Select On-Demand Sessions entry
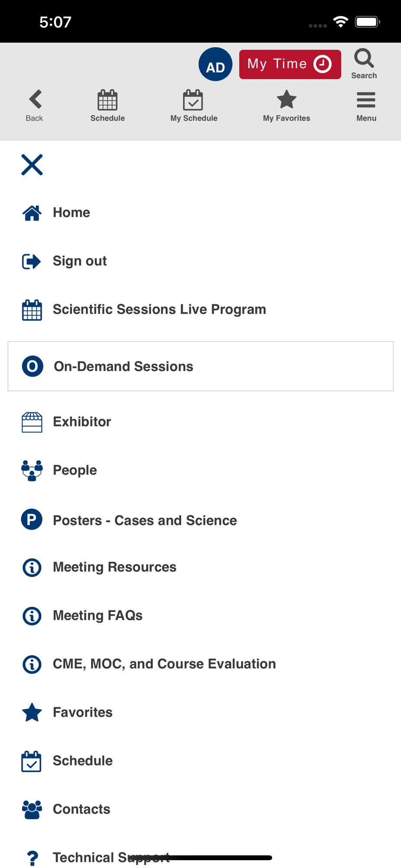Viewport: 401px width, 868px height. pos(200,366)
